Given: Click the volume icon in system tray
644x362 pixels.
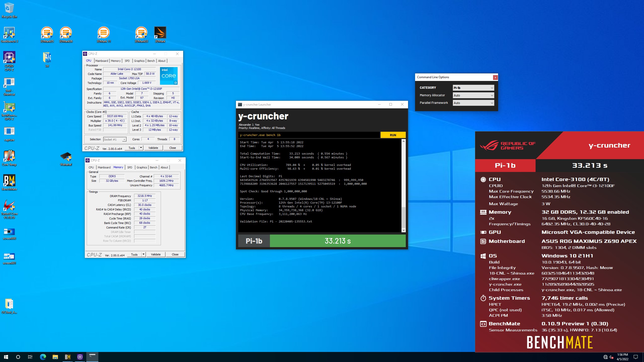Looking at the screenshot, I should coord(611,357).
